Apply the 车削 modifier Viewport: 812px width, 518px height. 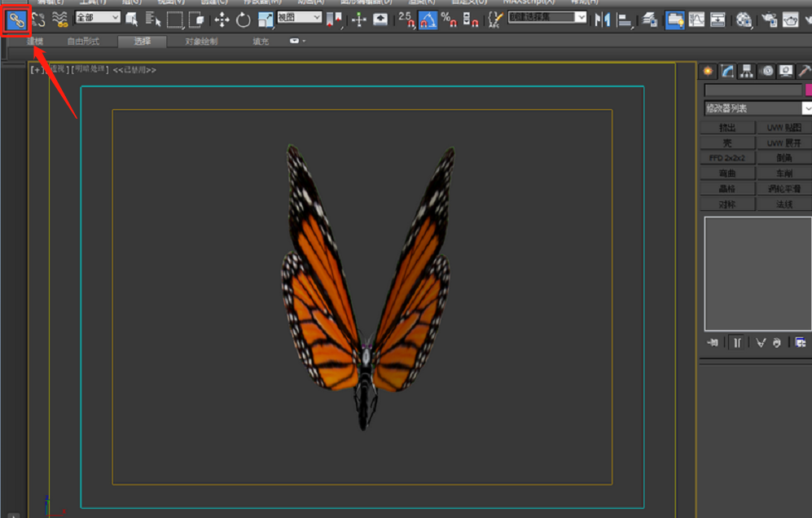coord(784,173)
